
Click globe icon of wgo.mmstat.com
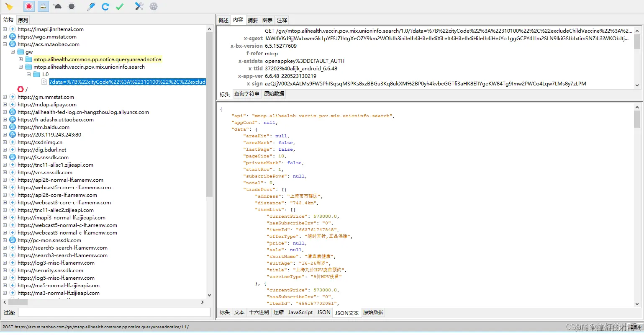(13, 37)
